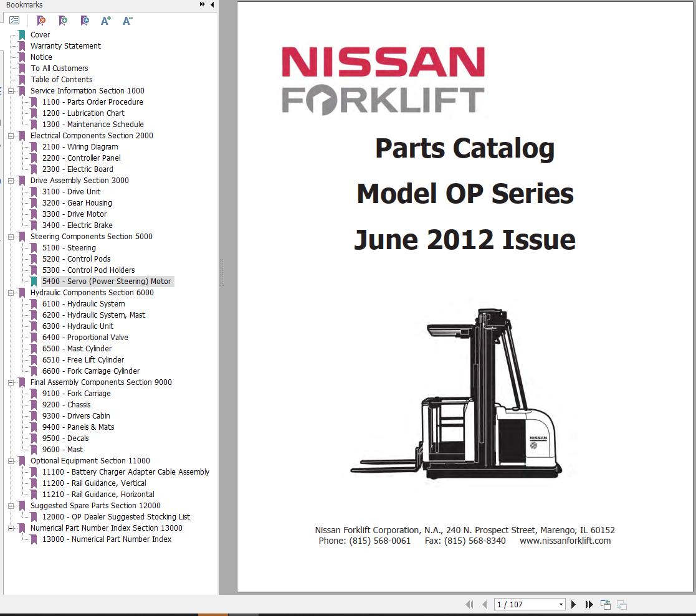This screenshot has width=696, height=616.
Task: Jump to the last page
Action: [x=589, y=604]
